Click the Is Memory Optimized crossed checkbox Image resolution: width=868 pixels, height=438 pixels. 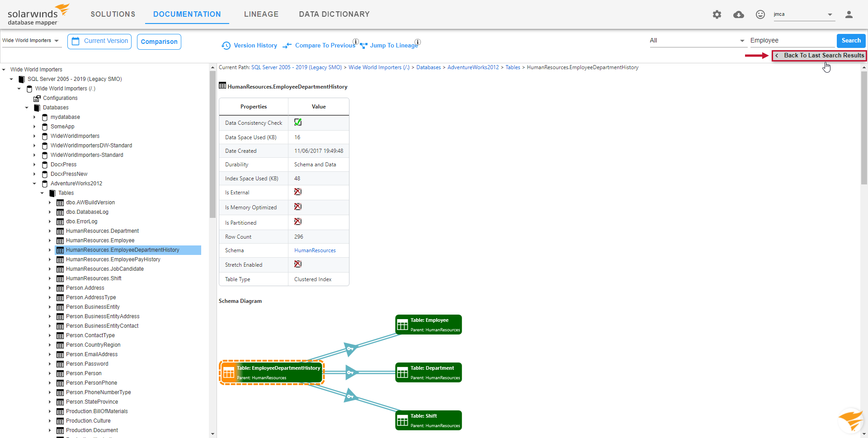298,207
